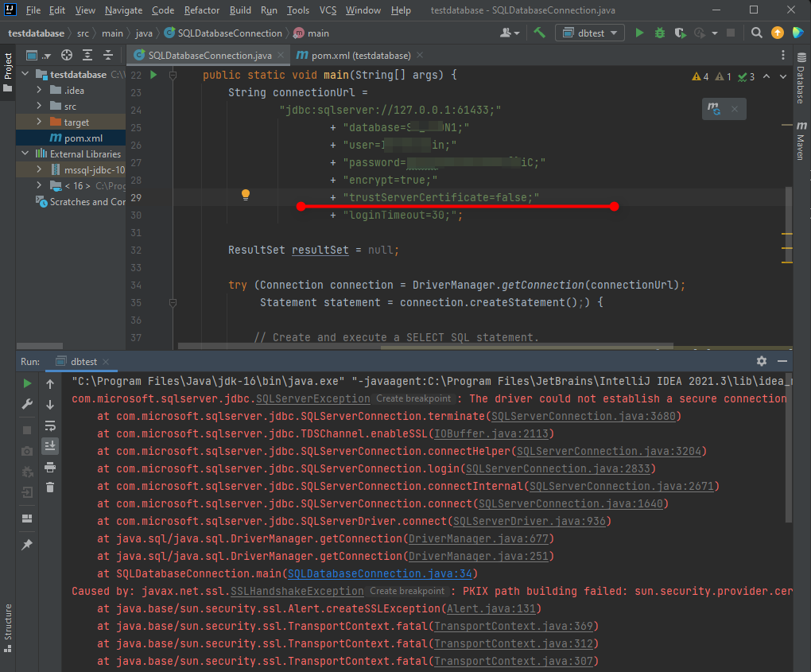Open the Refactor menu
The width and height of the screenshot is (811, 672).
point(202,10)
